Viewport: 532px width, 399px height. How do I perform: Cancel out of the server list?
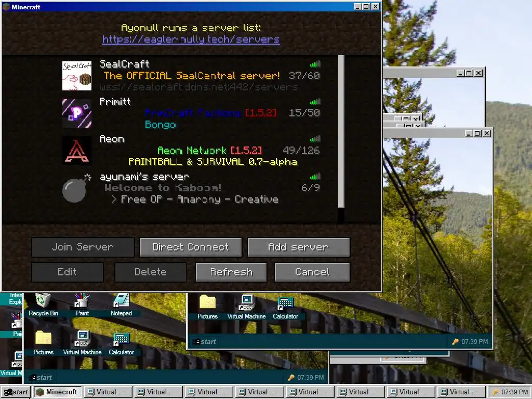[312, 272]
